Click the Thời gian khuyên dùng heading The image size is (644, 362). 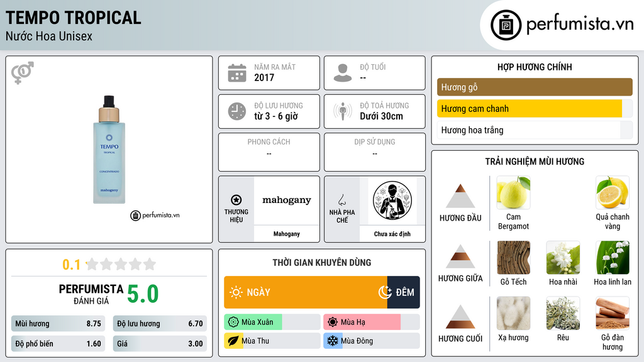click(322, 262)
